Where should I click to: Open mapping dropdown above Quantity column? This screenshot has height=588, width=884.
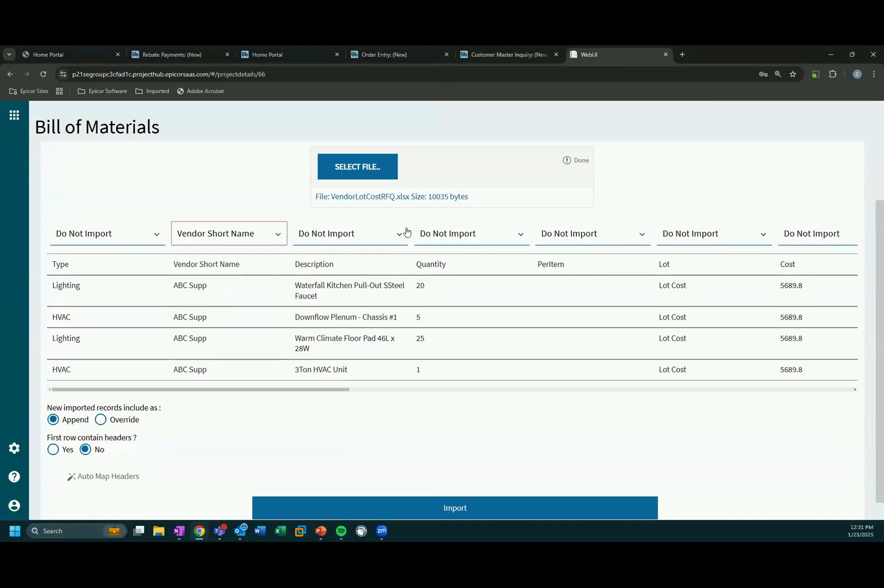click(472, 234)
